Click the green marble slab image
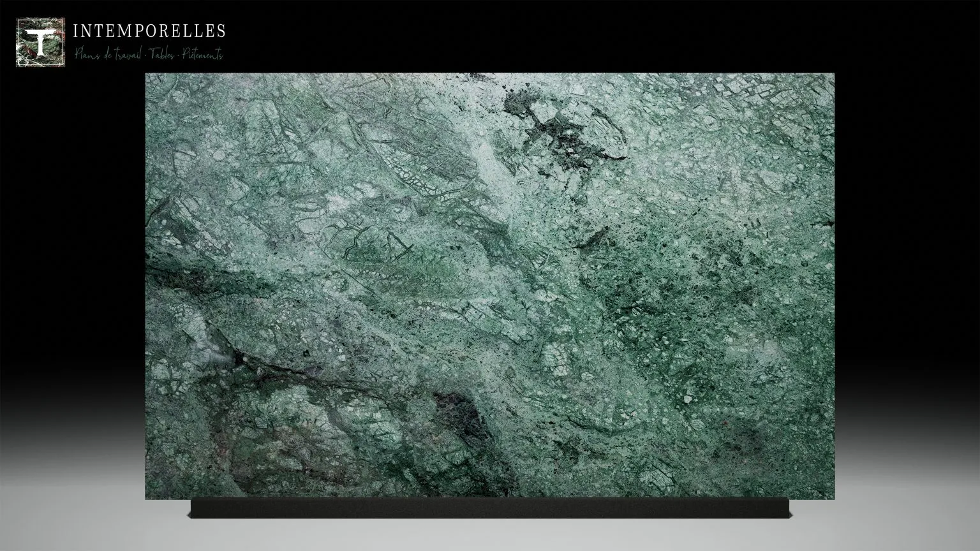The width and height of the screenshot is (980, 551). (x=489, y=285)
